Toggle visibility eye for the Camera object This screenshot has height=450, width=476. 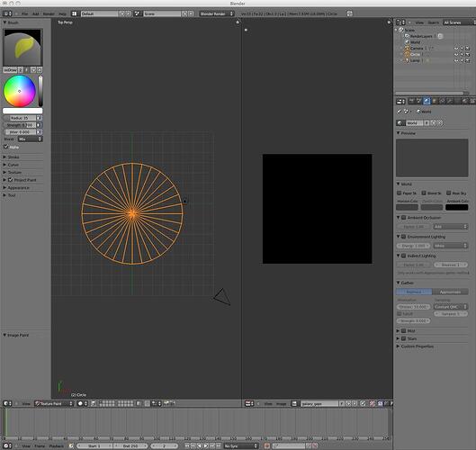[456, 49]
